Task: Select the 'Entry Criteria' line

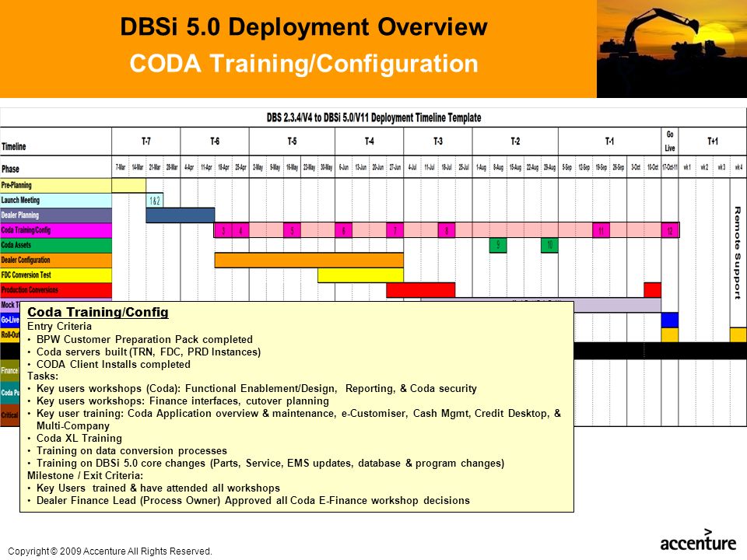Action: 59,326
